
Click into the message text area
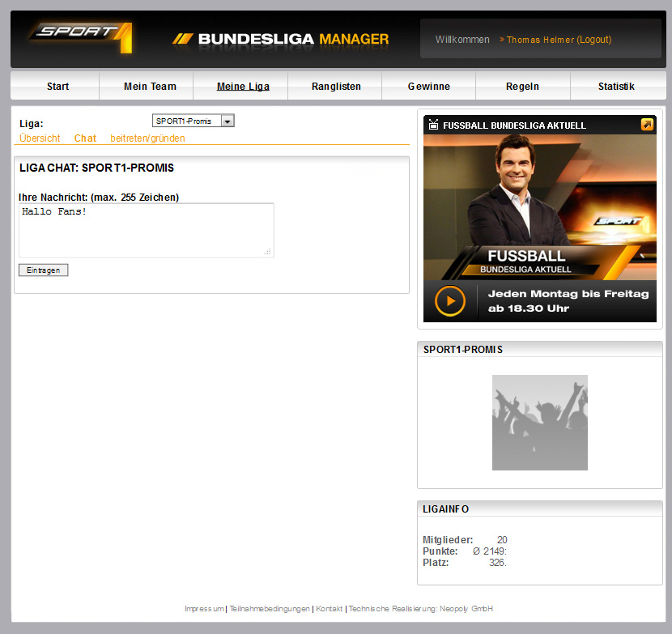pyautogui.click(x=147, y=230)
